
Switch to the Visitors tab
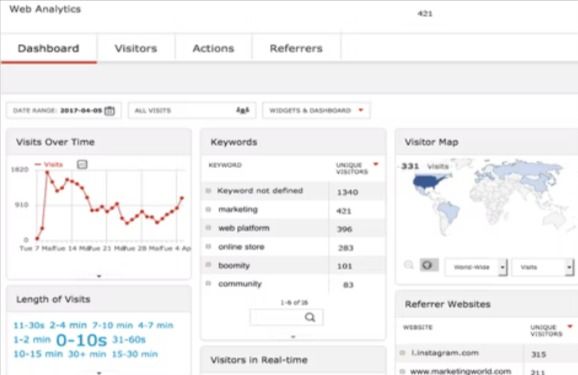pyautogui.click(x=136, y=48)
